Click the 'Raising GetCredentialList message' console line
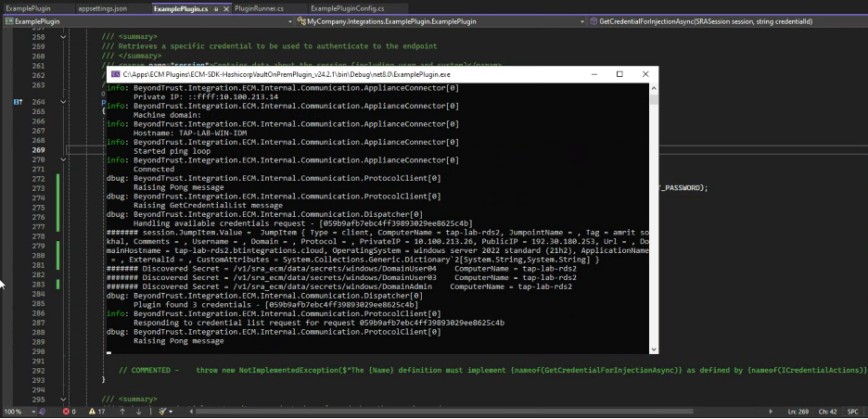868x419 pixels. (208, 206)
